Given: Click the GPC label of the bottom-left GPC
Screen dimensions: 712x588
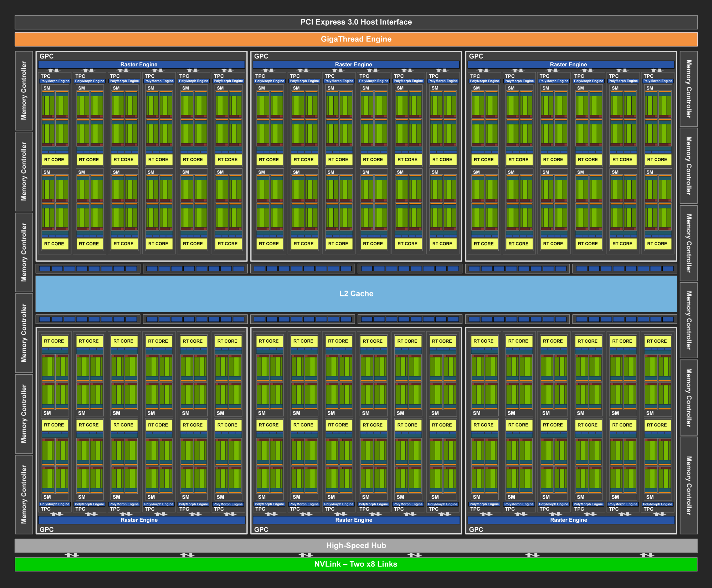Looking at the screenshot, I should pyautogui.click(x=46, y=529).
